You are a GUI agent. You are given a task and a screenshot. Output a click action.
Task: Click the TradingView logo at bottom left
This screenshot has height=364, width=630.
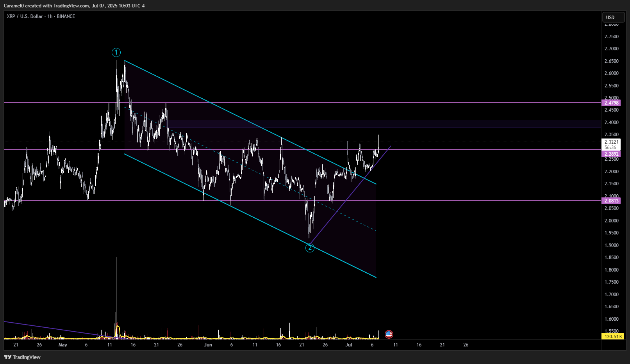coord(22,357)
